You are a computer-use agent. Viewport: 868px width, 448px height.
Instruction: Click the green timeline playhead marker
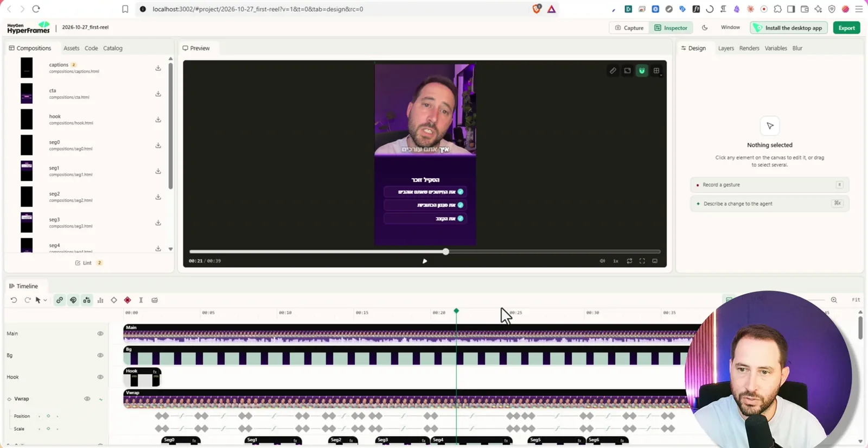pyautogui.click(x=456, y=311)
